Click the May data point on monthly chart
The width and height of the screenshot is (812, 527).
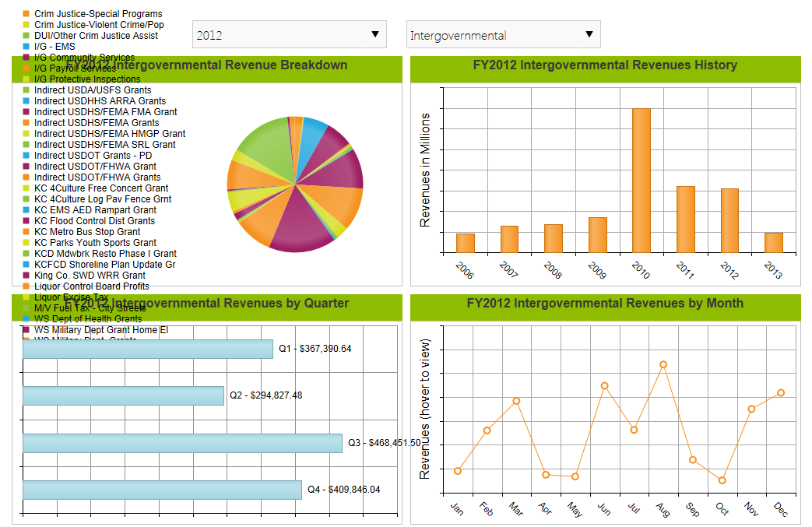[x=575, y=476]
